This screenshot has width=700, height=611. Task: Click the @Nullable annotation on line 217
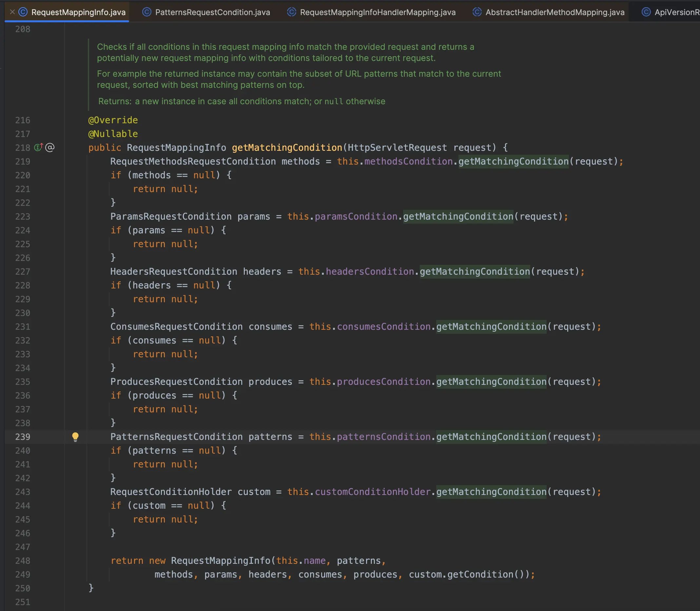[113, 134]
